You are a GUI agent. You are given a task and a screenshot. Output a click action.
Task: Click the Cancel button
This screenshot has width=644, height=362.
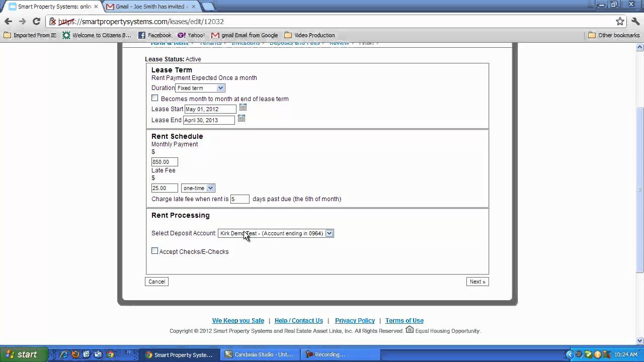coord(156,282)
